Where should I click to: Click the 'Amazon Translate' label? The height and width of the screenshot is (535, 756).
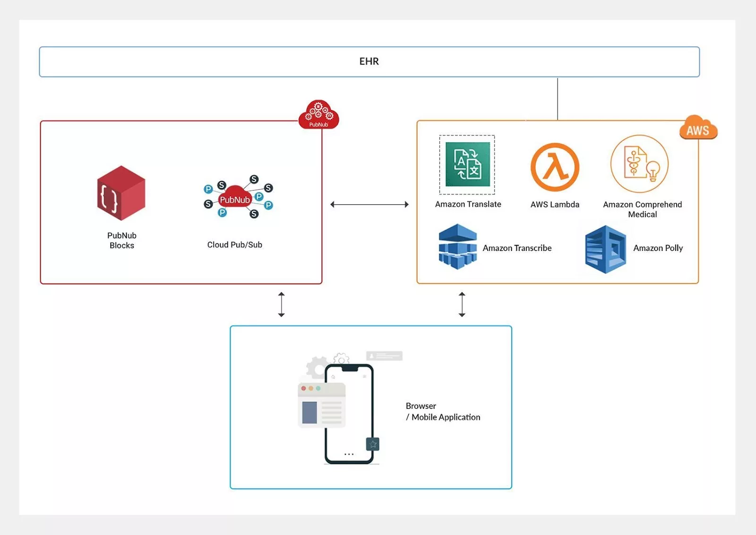468,204
